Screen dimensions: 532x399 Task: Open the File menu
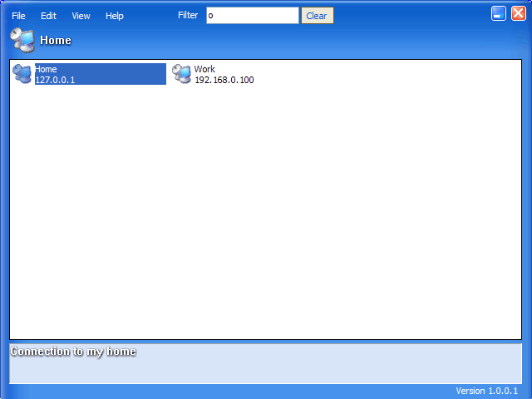[x=18, y=16]
